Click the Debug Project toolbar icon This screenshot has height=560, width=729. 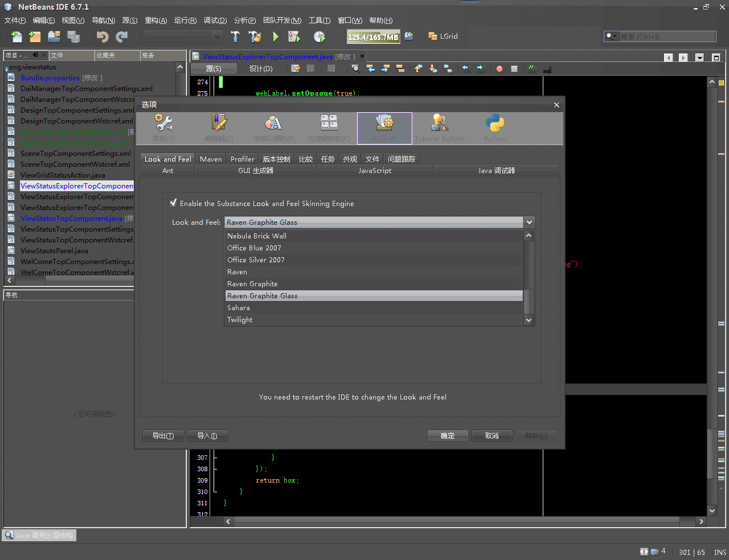pos(294,37)
